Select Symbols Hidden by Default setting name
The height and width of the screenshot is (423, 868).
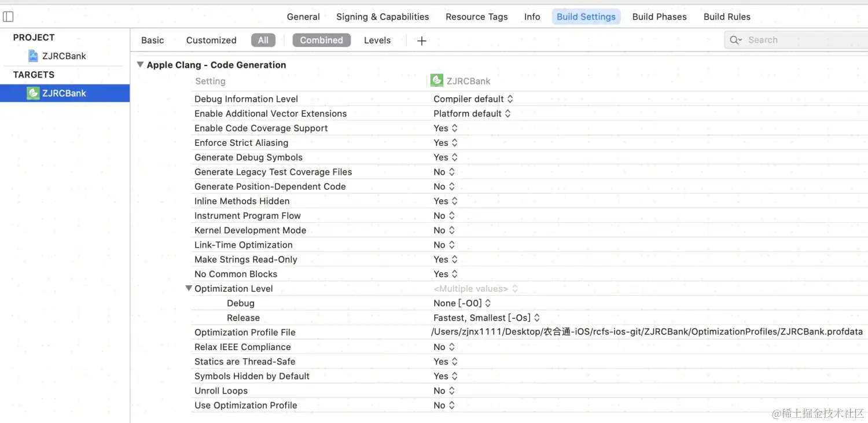click(x=252, y=376)
